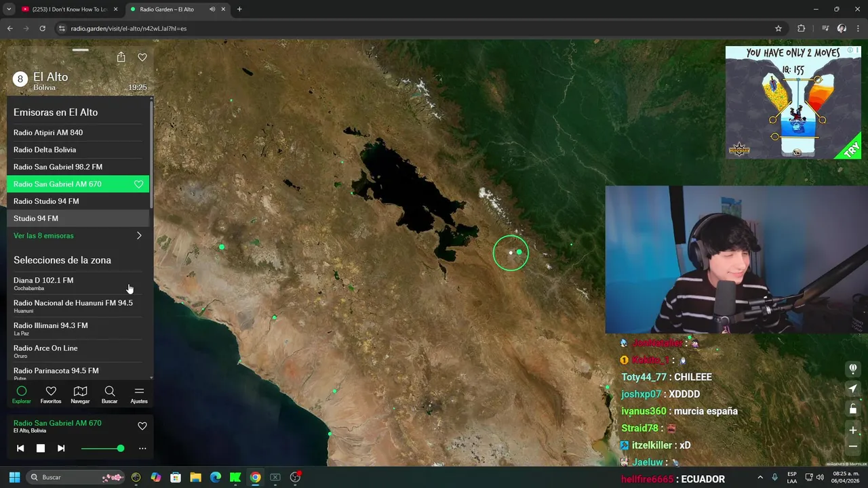Open the Chrome three-dot menu
The image size is (868, 488).
[x=859, y=28]
